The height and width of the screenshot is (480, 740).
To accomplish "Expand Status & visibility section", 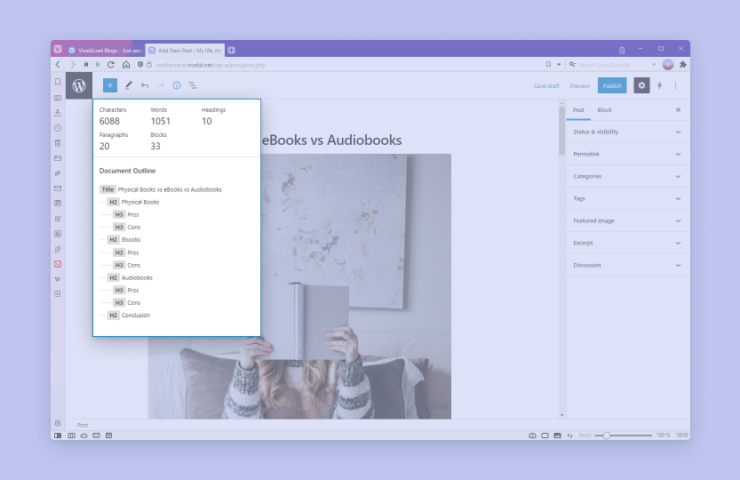I will coord(628,132).
